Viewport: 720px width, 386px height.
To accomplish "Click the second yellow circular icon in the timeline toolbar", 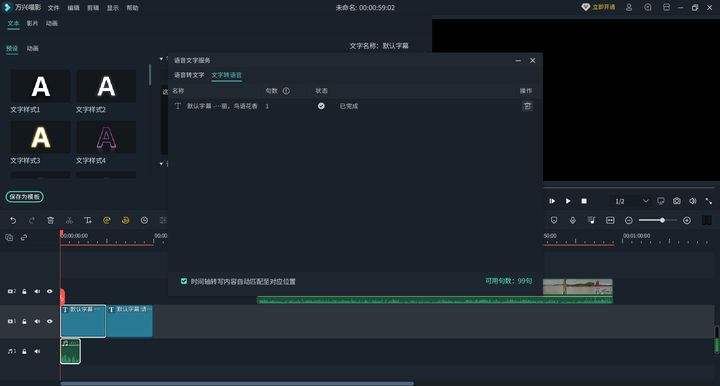I will 125,220.
